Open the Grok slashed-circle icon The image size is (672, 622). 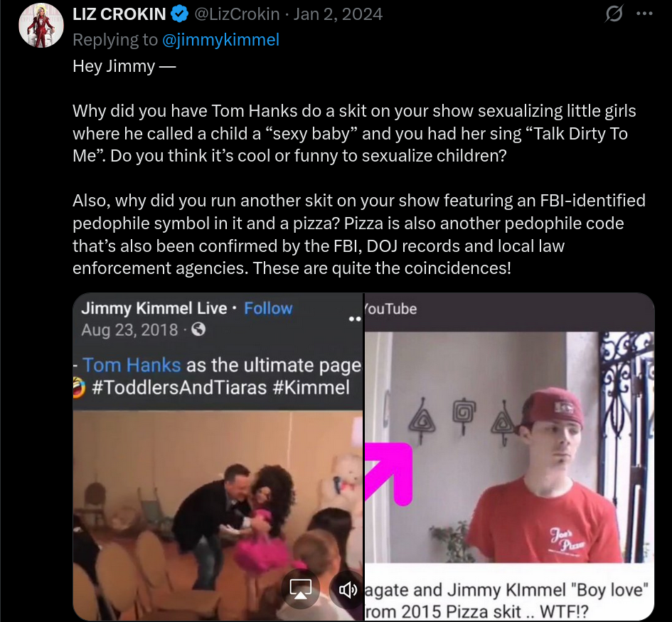[x=614, y=14]
